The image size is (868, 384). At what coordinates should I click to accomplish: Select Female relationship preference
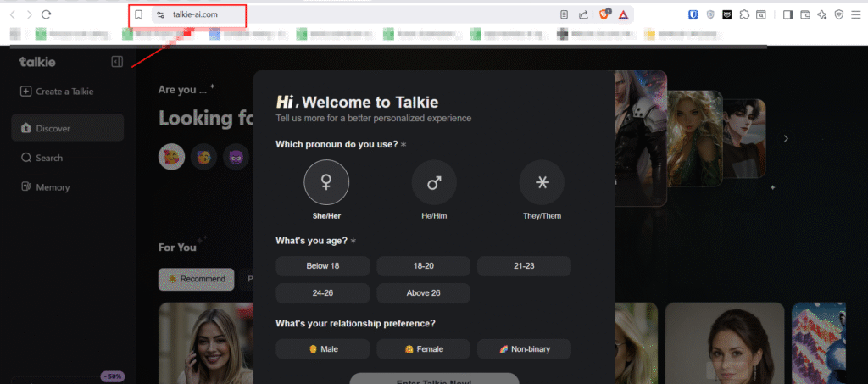click(x=424, y=349)
